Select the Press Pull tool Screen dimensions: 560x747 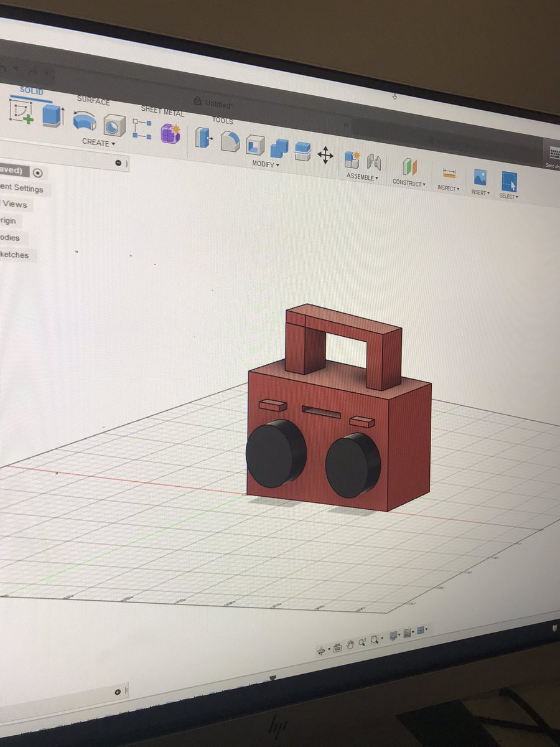coord(203,137)
